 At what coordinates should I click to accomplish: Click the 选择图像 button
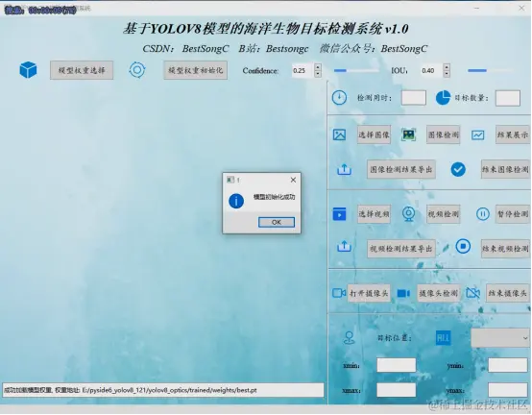[x=374, y=134]
